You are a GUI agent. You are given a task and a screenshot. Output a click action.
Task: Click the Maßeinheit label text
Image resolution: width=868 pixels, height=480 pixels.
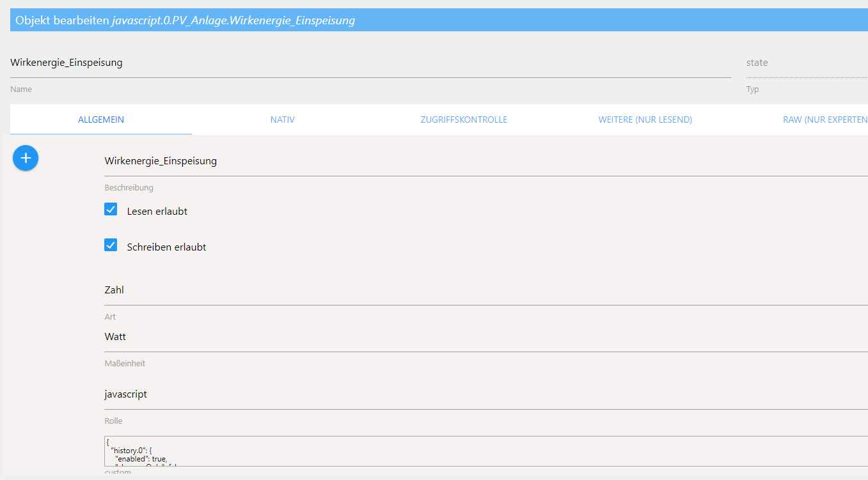click(125, 364)
